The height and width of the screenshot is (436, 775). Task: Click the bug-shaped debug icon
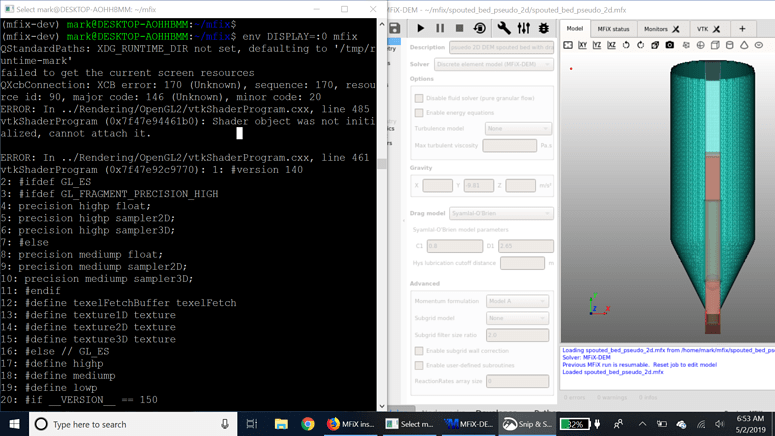click(544, 29)
